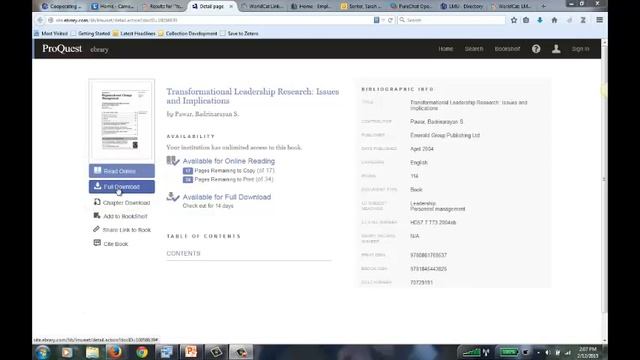Click the browser back arrow button

40,20
